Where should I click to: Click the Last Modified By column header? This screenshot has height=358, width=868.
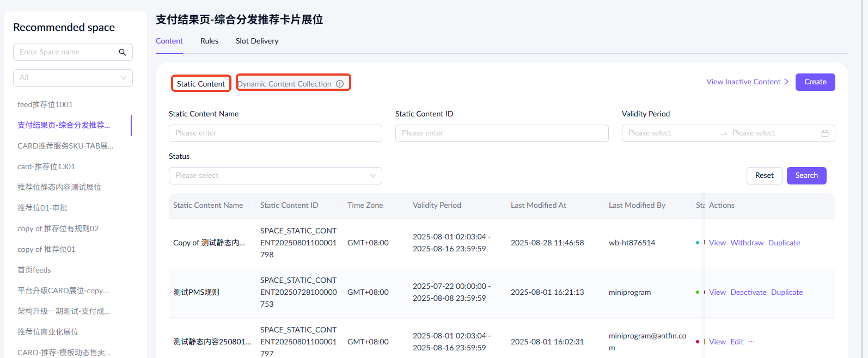[637, 205]
